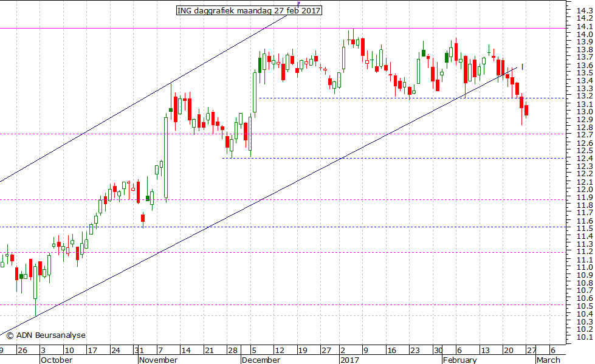
Task: Click the '12.9' price axis label
Action: [x=585, y=119]
